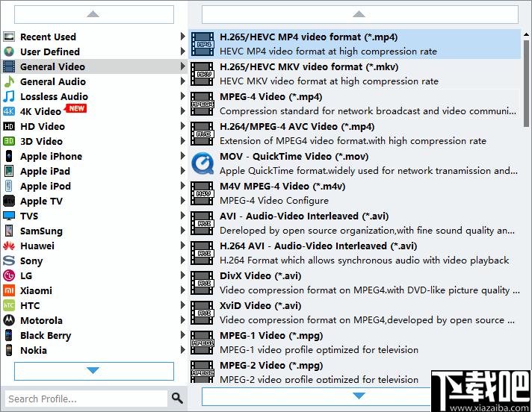Click the blue Lossless Audio note icon
Image resolution: width=532 pixels, height=412 pixels.
pyautogui.click(x=9, y=96)
